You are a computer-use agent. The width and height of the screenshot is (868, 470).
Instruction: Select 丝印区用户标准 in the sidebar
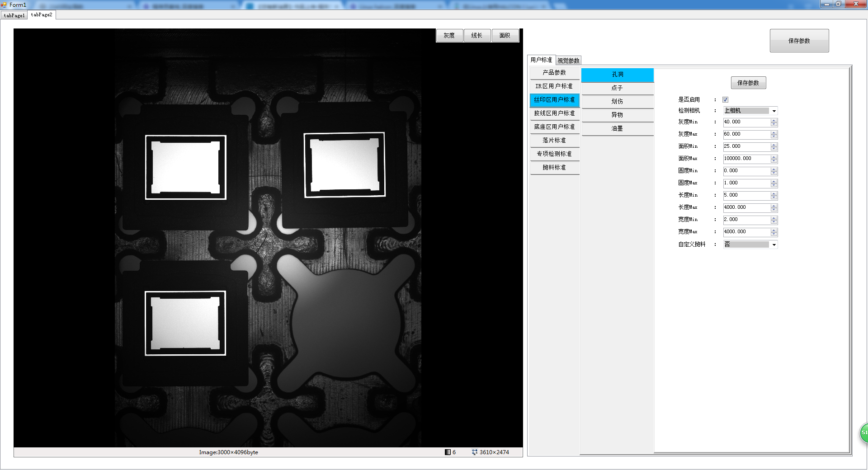pos(554,100)
